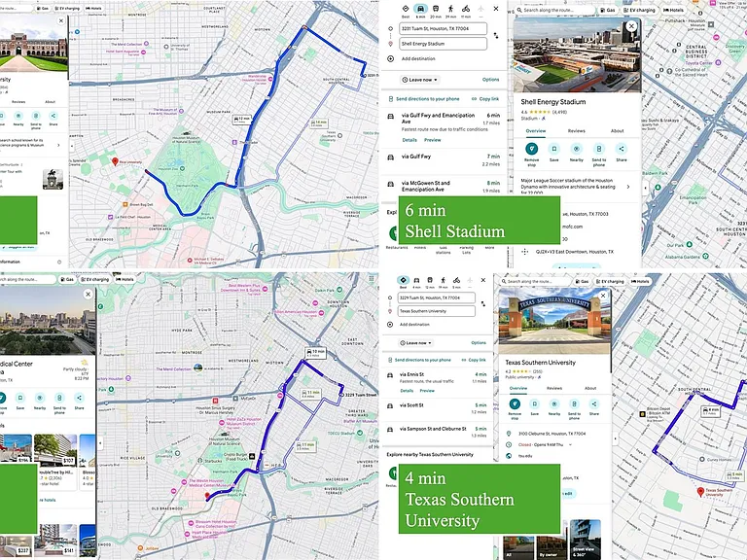Collapse side panel on the Texas Southern map

point(615,438)
